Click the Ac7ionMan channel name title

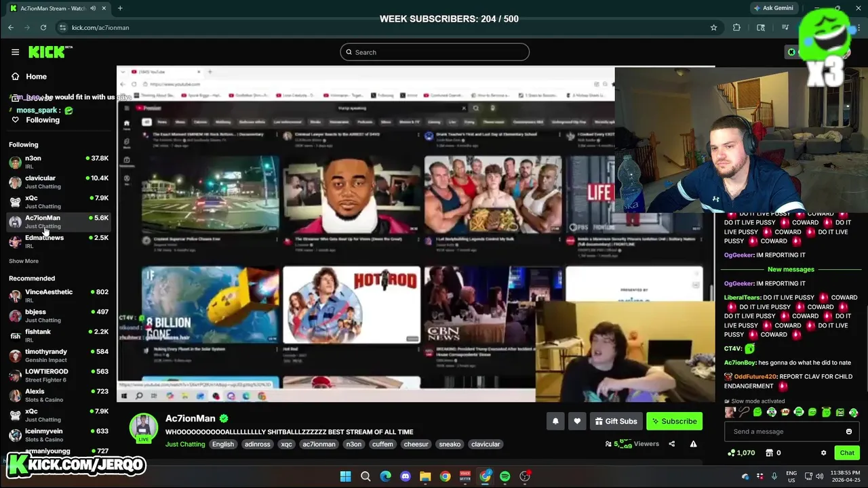[191, 418]
